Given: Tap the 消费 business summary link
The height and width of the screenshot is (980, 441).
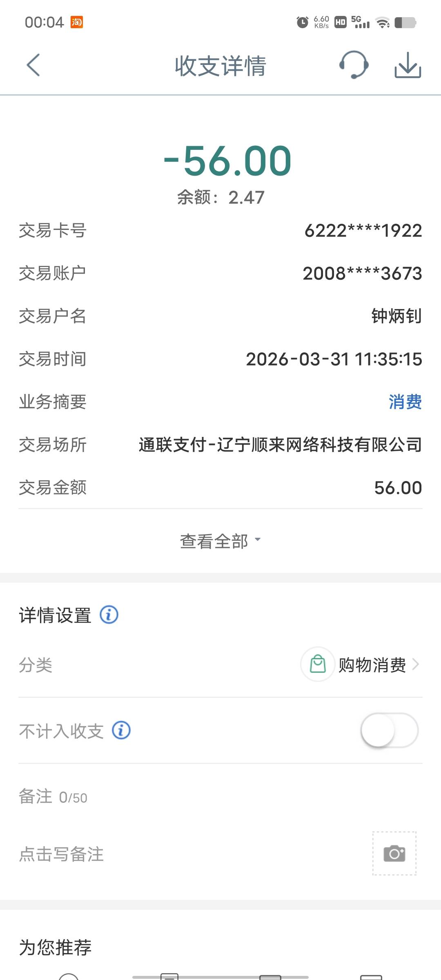Looking at the screenshot, I should [405, 402].
